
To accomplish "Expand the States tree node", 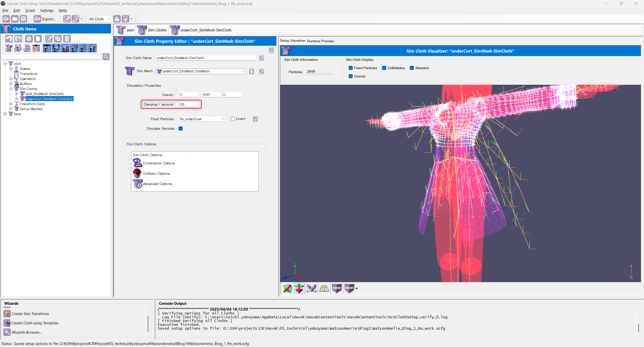I will [x=11, y=69].
